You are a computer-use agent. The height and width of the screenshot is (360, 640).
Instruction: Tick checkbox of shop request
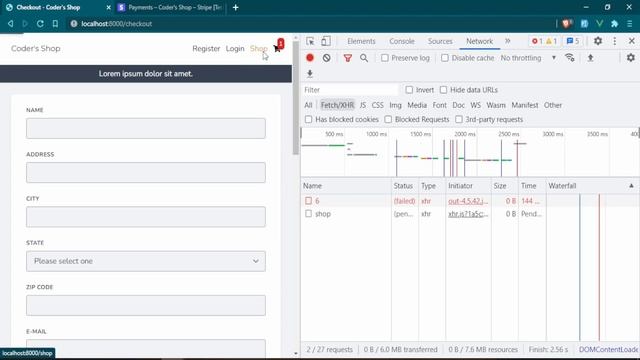(x=309, y=213)
